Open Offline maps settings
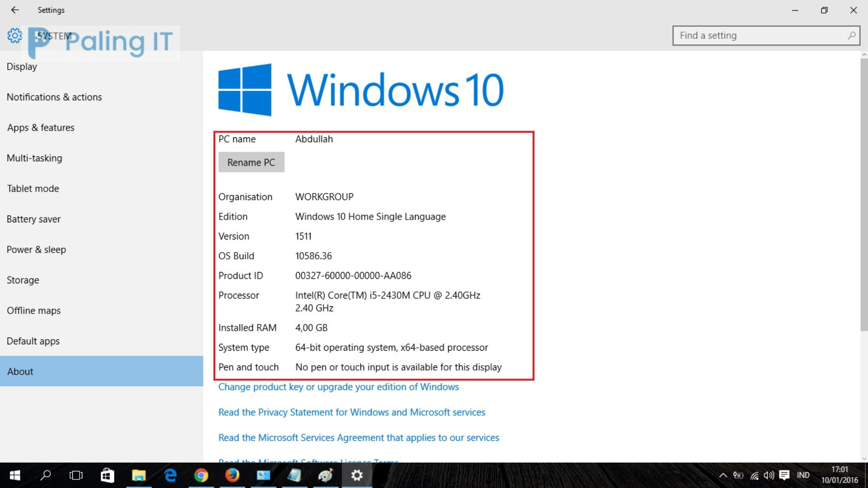 (101, 310)
